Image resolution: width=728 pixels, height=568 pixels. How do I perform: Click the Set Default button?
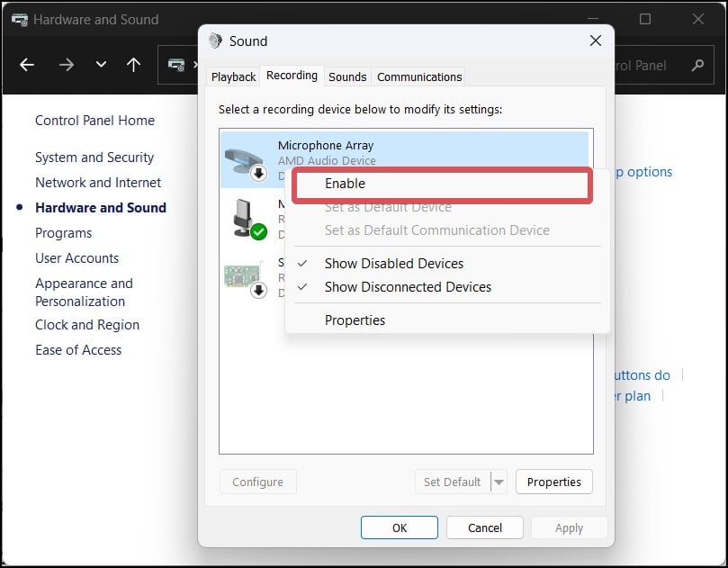point(453,482)
